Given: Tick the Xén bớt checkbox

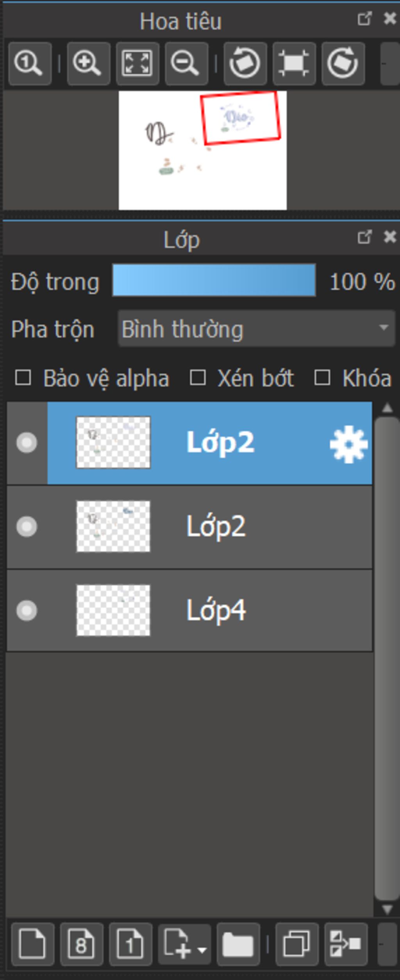Looking at the screenshot, I should [198, 378].
